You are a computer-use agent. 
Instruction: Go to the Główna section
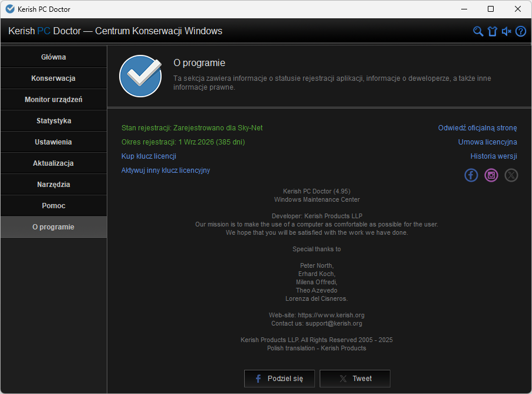tap(54, 57)
